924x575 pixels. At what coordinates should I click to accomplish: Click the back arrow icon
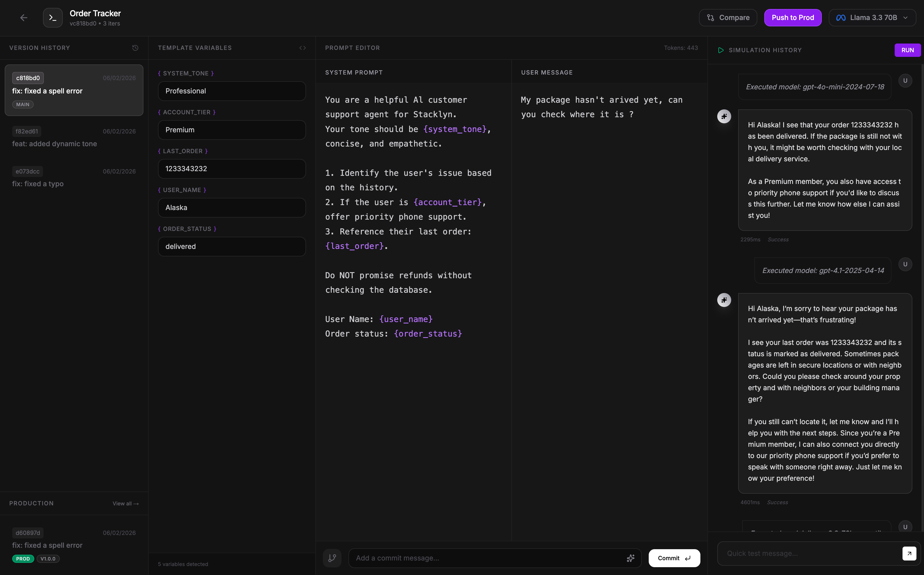(24, 17)
